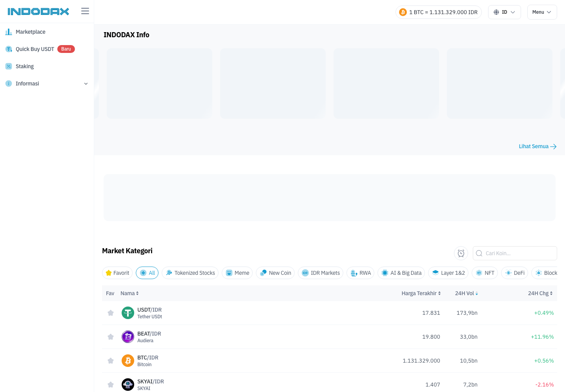Sort by Harga Terakhir column
565x392 pixels.
421,293
